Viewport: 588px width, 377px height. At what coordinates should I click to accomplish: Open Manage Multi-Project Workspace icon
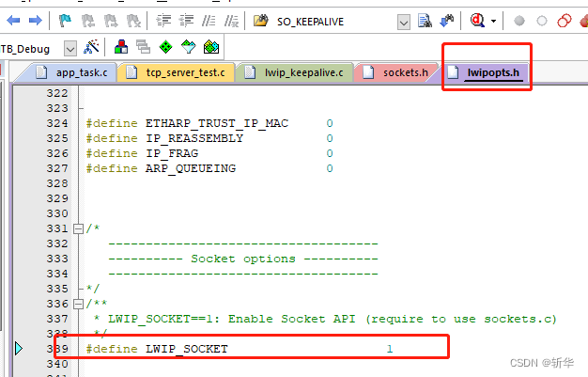pos(144,47)
